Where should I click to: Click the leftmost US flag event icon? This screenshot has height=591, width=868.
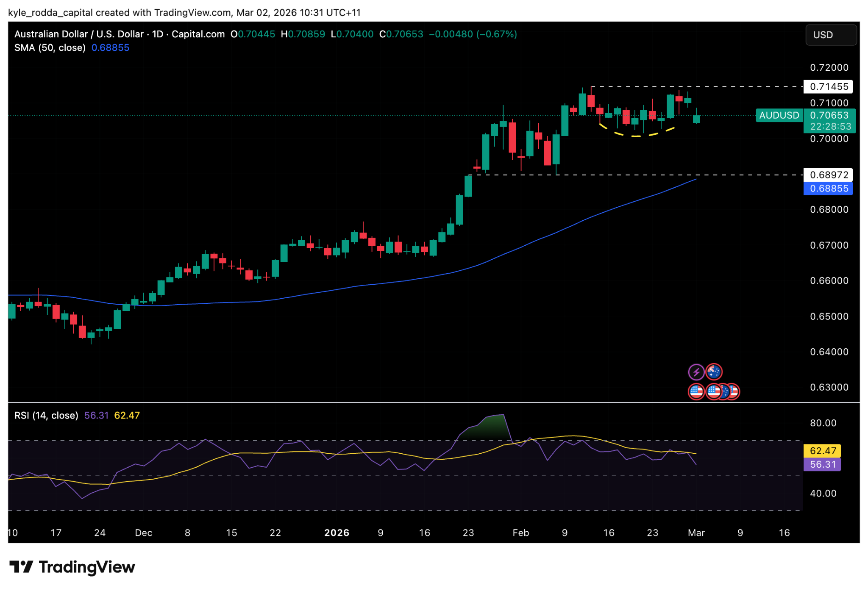click(x=696, y=391)
